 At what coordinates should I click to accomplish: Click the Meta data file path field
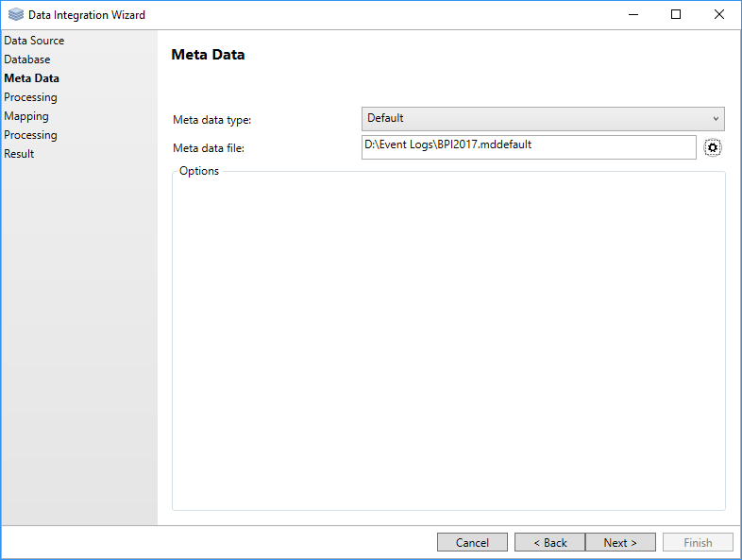pos(529,146)
